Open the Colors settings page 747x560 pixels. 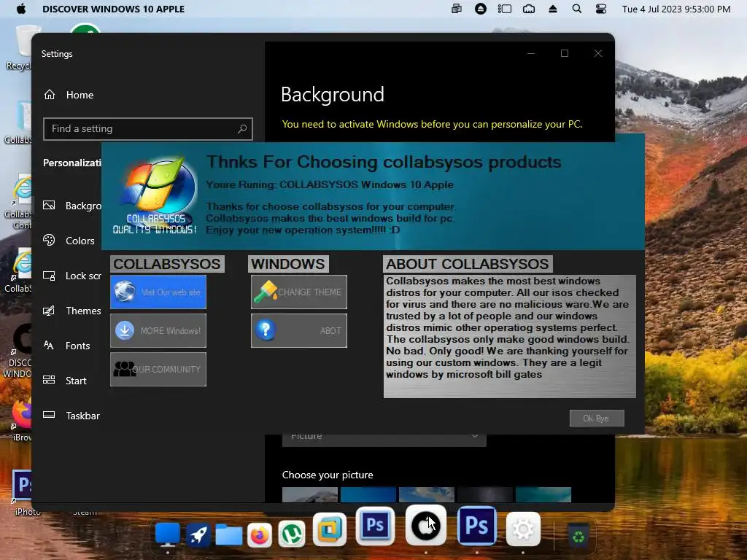(x=69, y=241)
